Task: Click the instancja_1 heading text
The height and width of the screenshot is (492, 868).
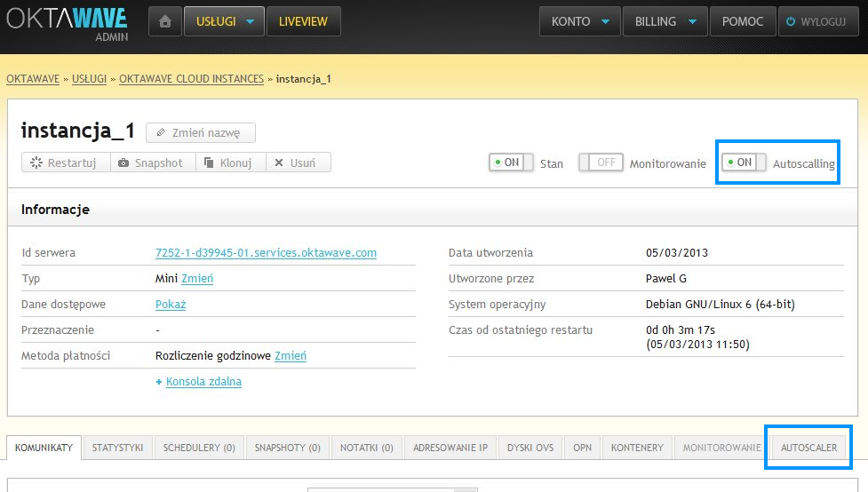Action: (78, 131)
